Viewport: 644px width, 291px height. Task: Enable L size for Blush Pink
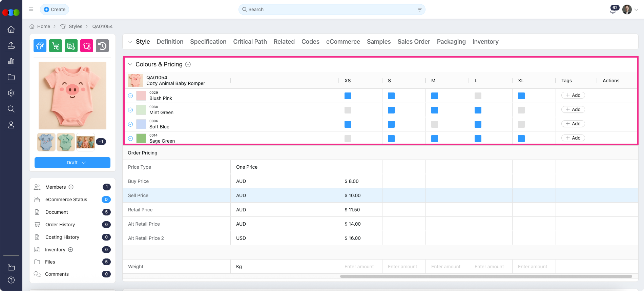click(x=478, y=96)
